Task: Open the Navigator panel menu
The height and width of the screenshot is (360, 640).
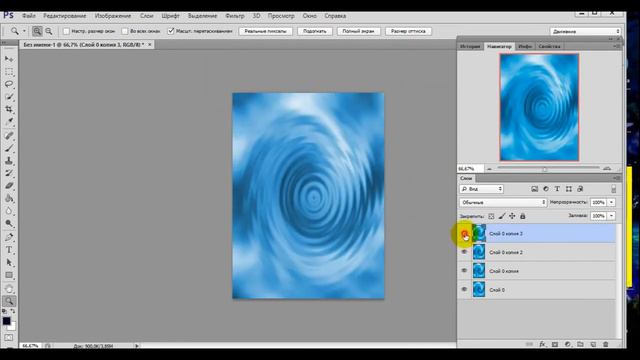Action: (x=617, y=46)
